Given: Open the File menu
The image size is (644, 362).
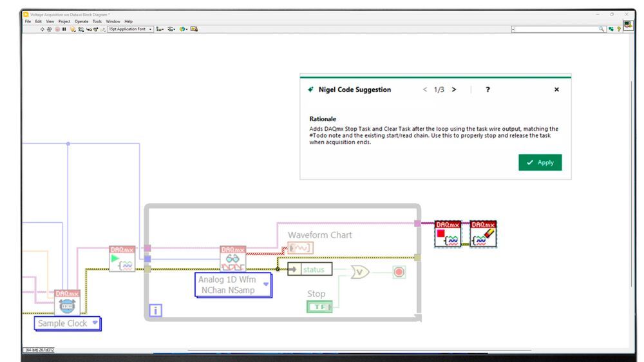Looking at the screenshot, I should click(x=28, y=21).
